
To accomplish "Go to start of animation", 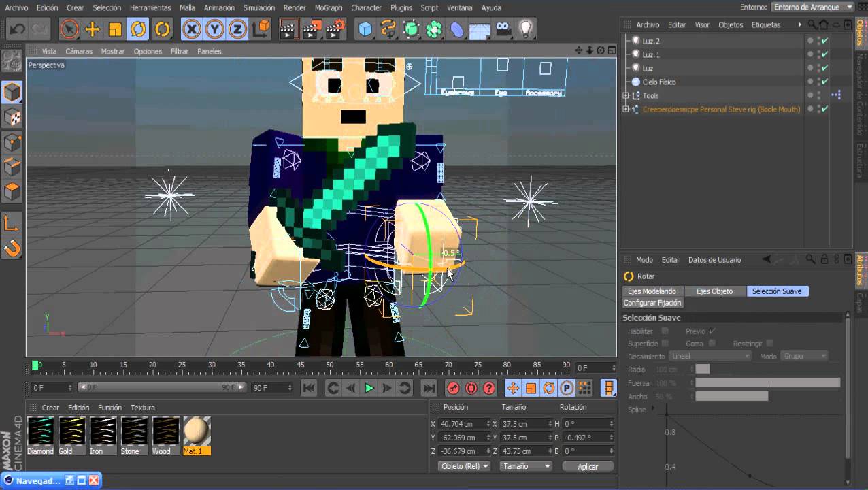I will point(309,388).
